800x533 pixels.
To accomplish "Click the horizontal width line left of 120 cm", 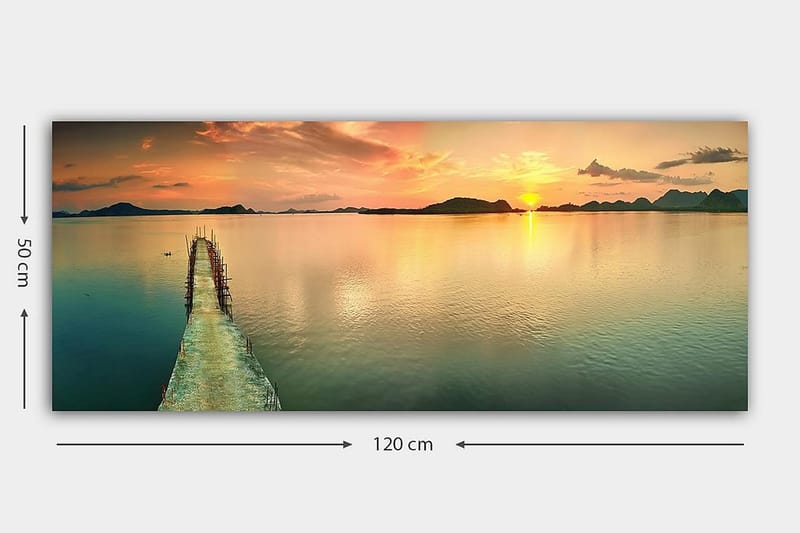I will 200,444.
